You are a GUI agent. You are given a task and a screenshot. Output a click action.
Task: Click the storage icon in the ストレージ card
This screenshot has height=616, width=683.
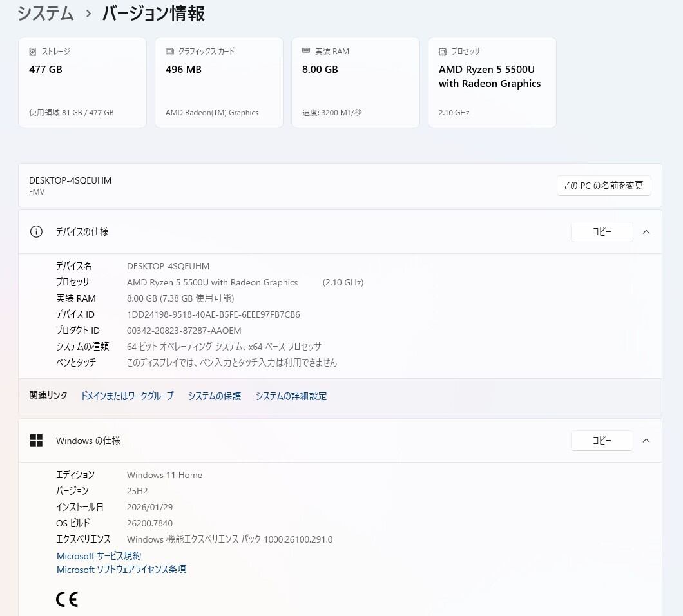tap(33, 52)
